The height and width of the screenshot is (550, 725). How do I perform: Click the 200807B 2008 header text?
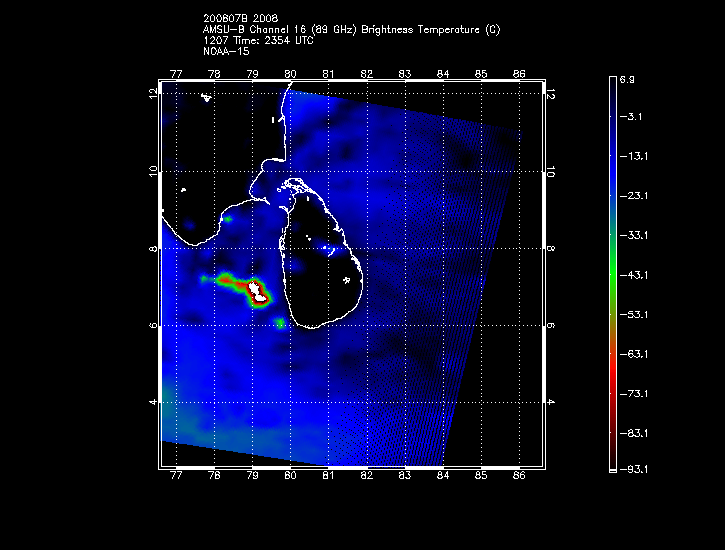(234, 19)
